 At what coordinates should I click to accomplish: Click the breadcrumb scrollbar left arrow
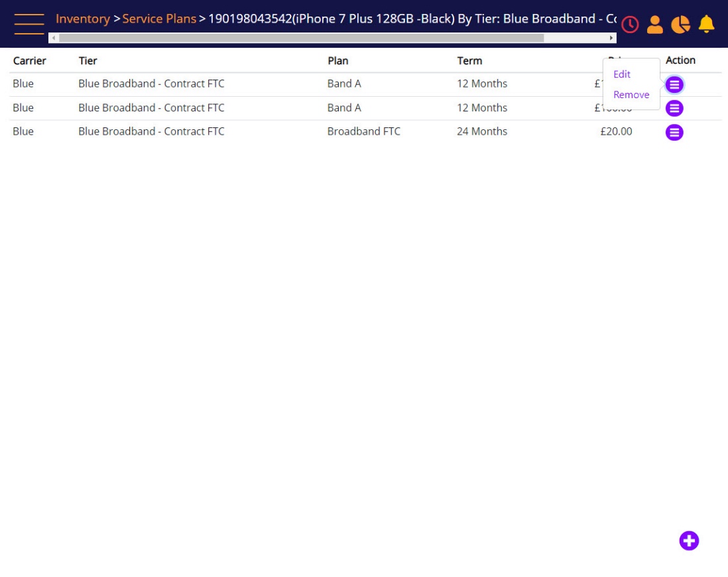(x=54, y=38)
